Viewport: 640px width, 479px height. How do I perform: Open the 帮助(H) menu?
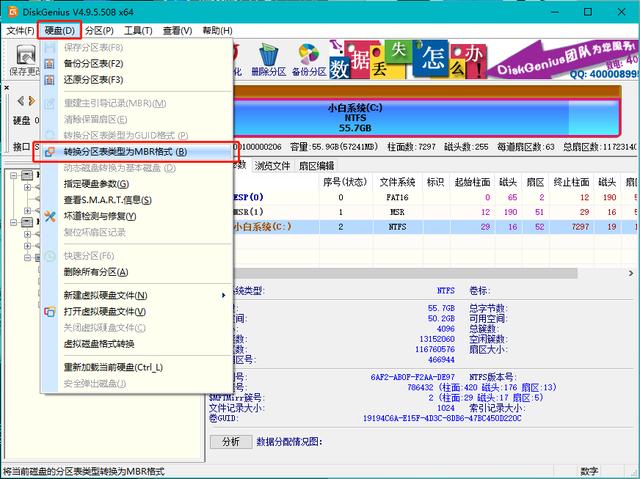(x=217, y=31)
